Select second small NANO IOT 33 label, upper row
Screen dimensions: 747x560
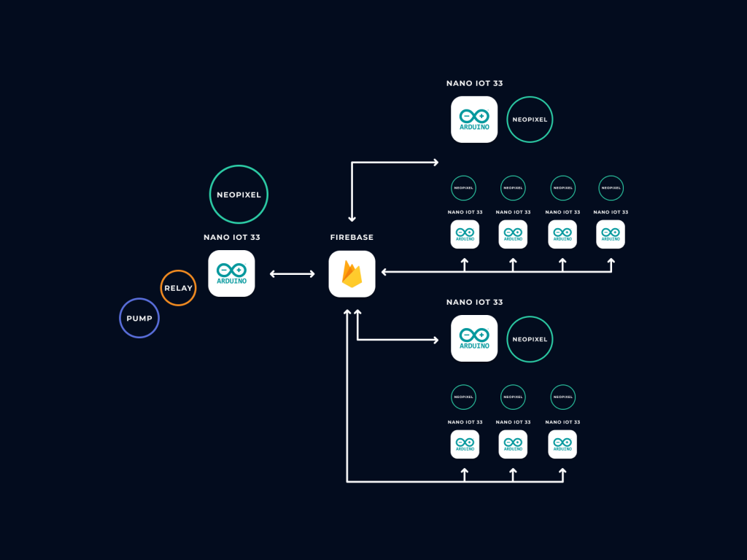(x=513, y=212)
